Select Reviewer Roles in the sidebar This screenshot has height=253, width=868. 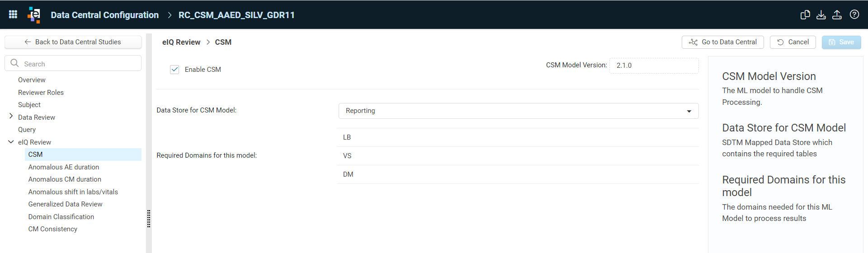tap(41, 93)
